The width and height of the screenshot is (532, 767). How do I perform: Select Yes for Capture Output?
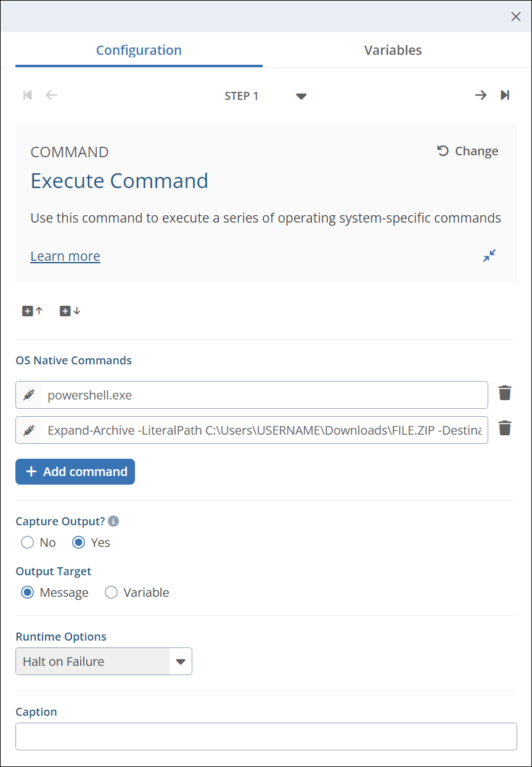click(79, 543)
